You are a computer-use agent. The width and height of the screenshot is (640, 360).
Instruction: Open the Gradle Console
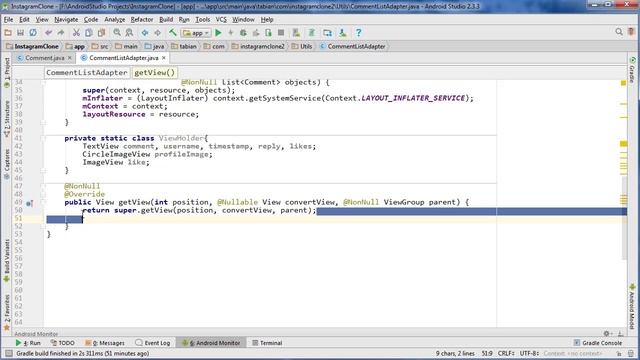(598, 343)
